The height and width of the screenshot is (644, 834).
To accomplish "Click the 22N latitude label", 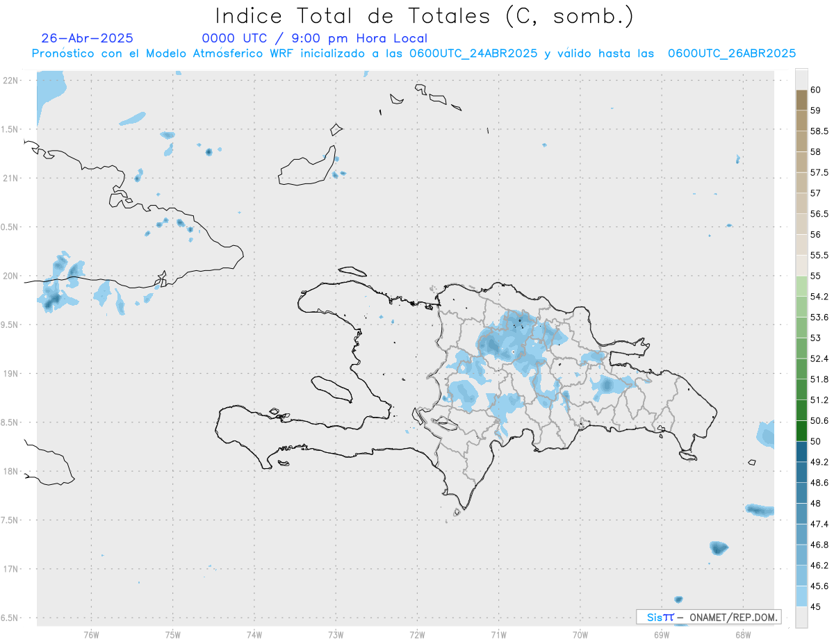I will click(x=10, y=81).
